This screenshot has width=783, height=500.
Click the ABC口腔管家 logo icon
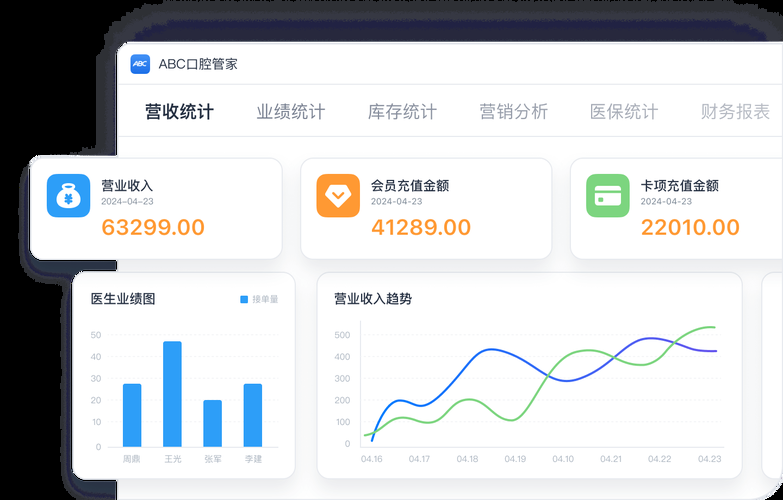[x=140, y=64]
